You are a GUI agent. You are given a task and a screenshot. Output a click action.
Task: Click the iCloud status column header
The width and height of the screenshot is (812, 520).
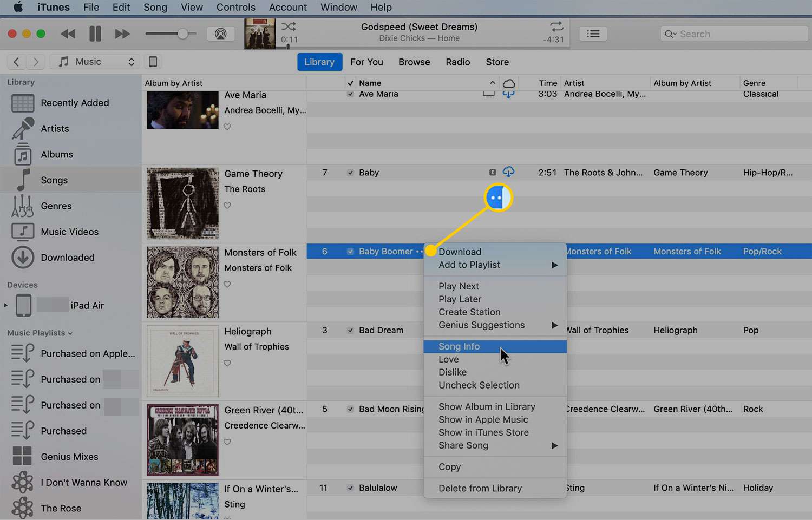pyautogui.click(x=509, y=83)
